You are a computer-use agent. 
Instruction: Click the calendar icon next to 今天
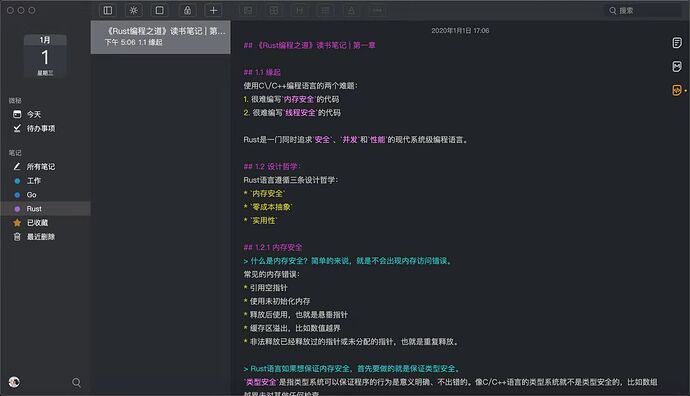click(x=17, y=114)
